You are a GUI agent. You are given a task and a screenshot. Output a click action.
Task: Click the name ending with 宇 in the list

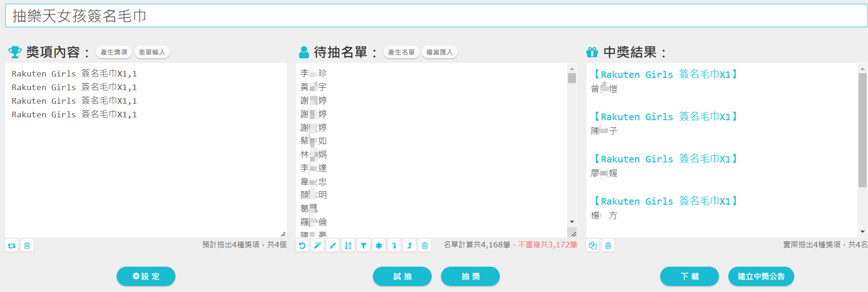[314, 87]
